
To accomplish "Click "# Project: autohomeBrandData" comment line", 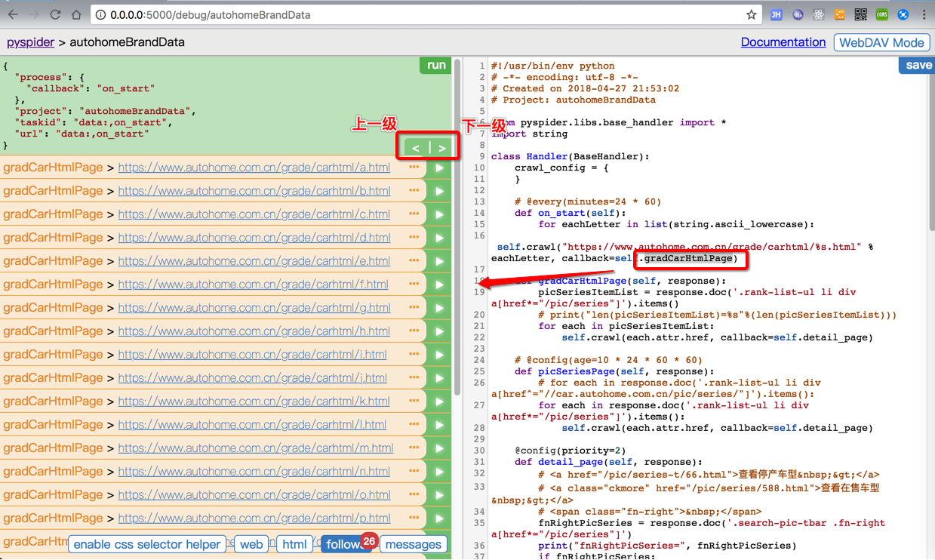I will point(574,100).
